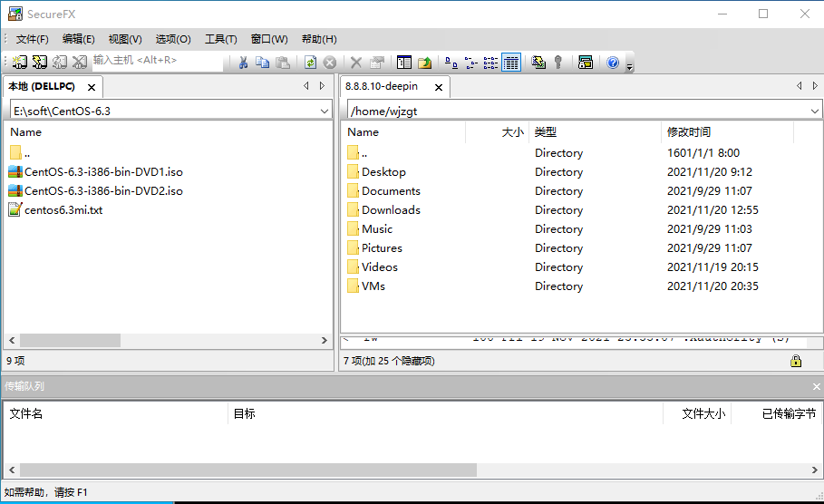Select the remote Music folder
The image size is (824, 504).
pyautogui.click(x=370, y=228)
